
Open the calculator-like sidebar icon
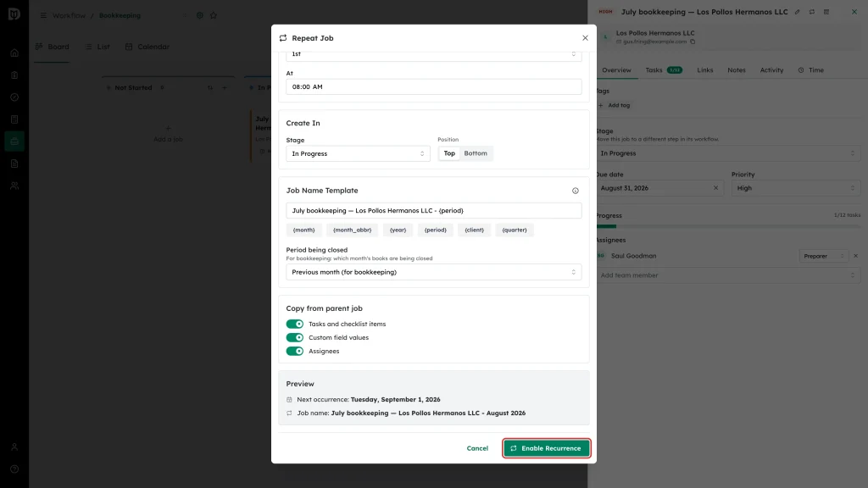coord(14,119)
